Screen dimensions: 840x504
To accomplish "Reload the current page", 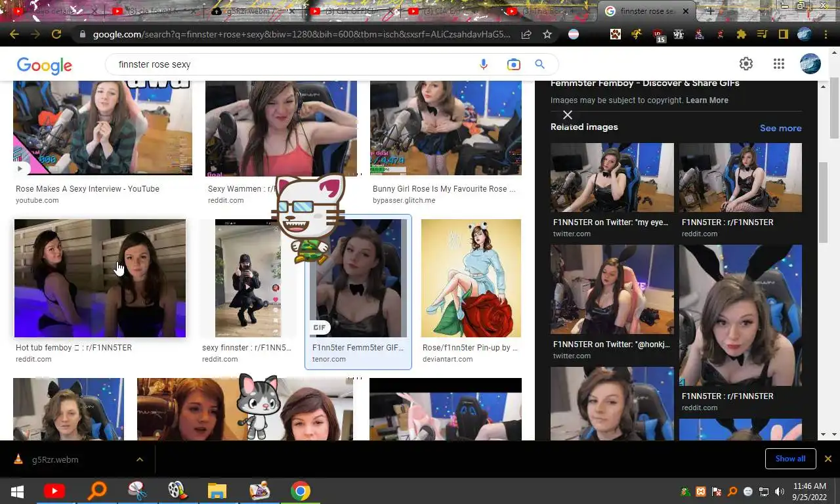I will 56,34.
